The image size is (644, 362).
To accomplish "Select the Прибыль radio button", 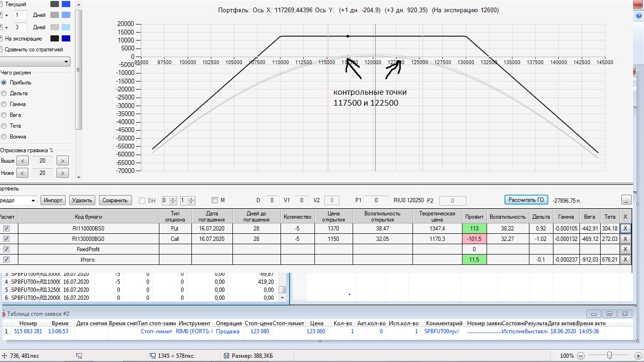I will coord(4,82).
